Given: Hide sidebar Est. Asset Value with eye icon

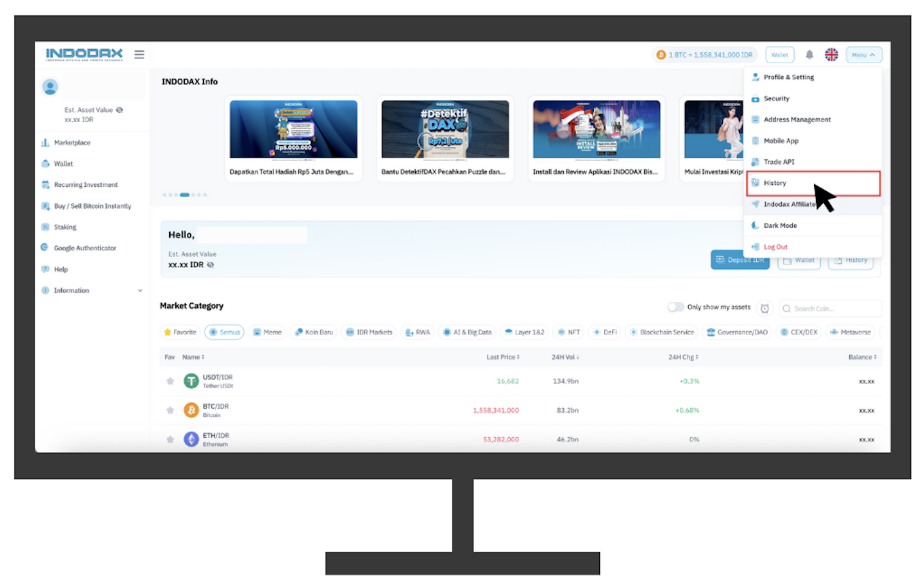Looking at the screenshot, I should tap(120, 110).
